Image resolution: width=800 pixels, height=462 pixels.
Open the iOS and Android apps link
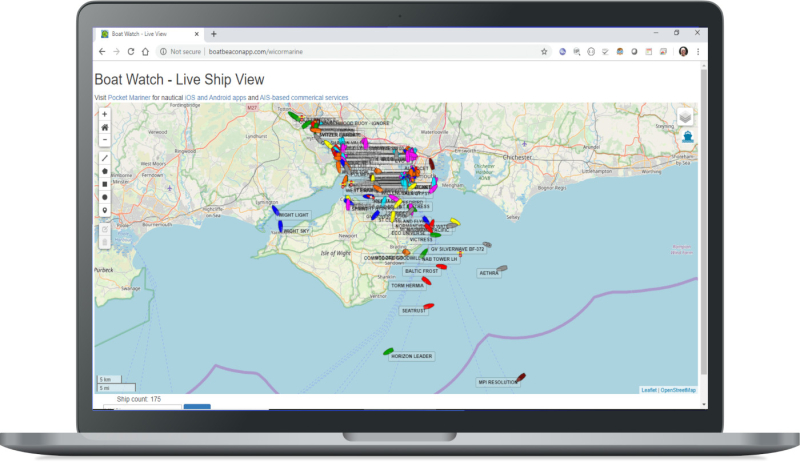point(215,97)
